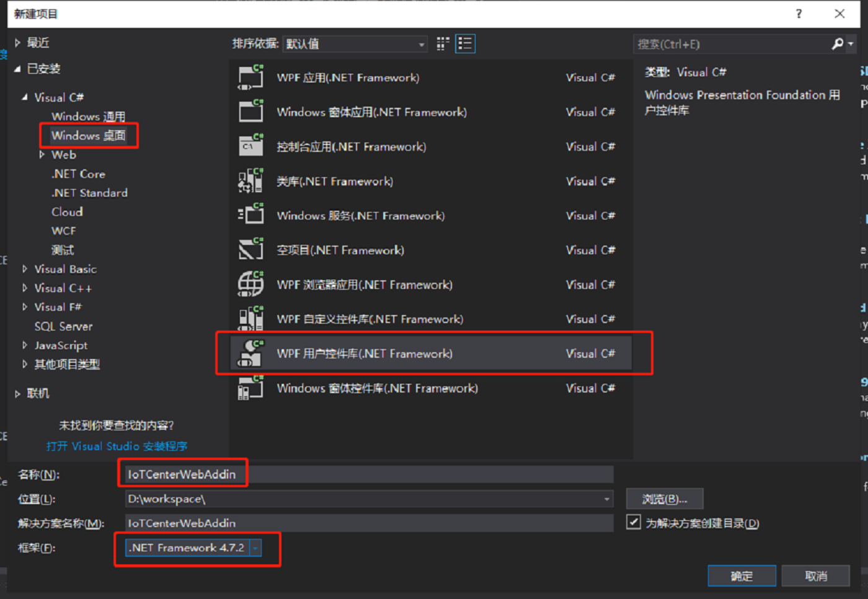The width and height of the screenshot is (868, 599).
Task: Pick the 类库(.NET Framework) template icon
Action: pyautogui.click(x=251, y=181)
